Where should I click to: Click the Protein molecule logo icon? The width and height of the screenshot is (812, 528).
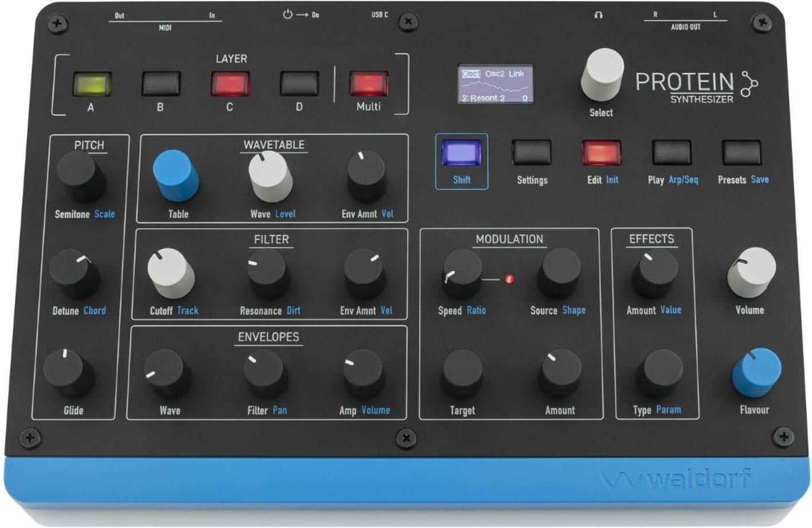click(749, 84)
